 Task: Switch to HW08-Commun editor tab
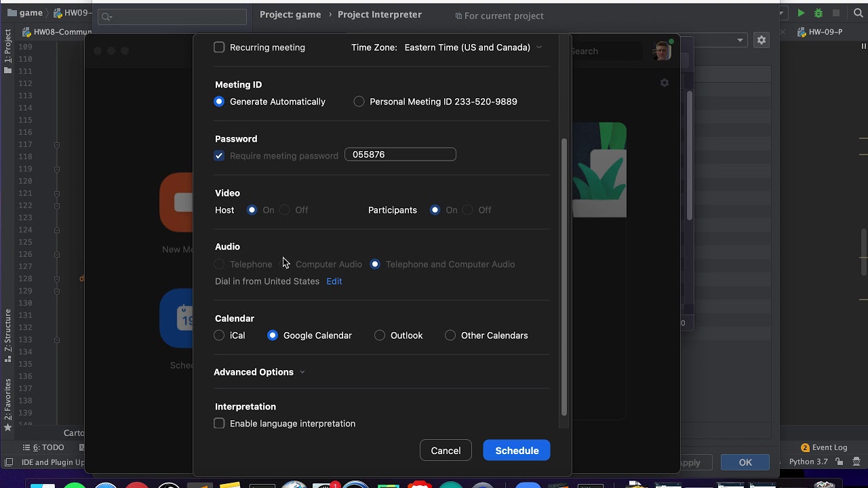(x=56, y=32)
